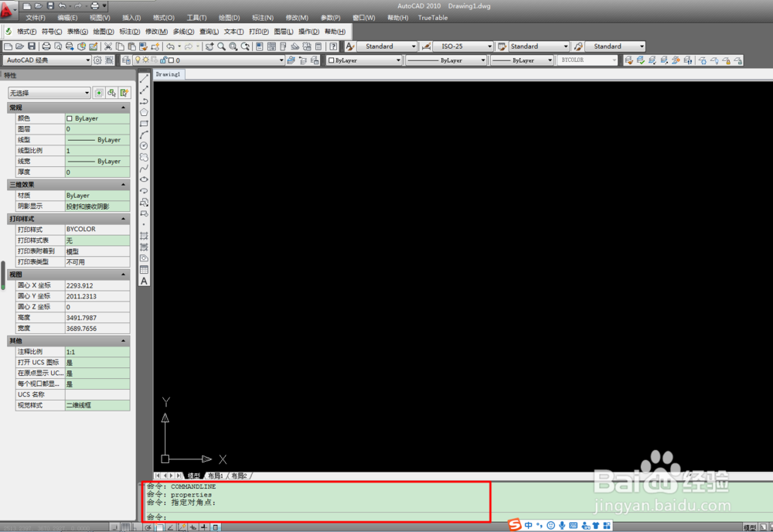Click the Help question mark icon

point(334,46)
